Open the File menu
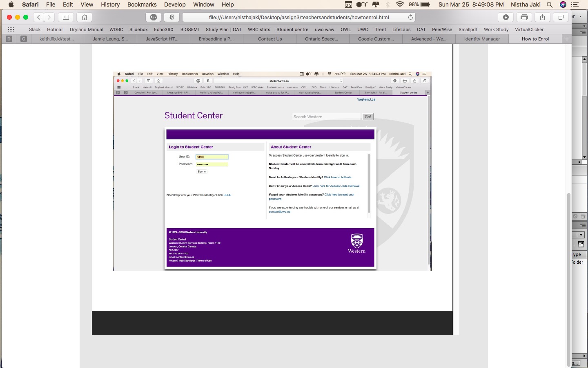Image resolution: width=588 pixels, height=368 pixels. (51, 4)
